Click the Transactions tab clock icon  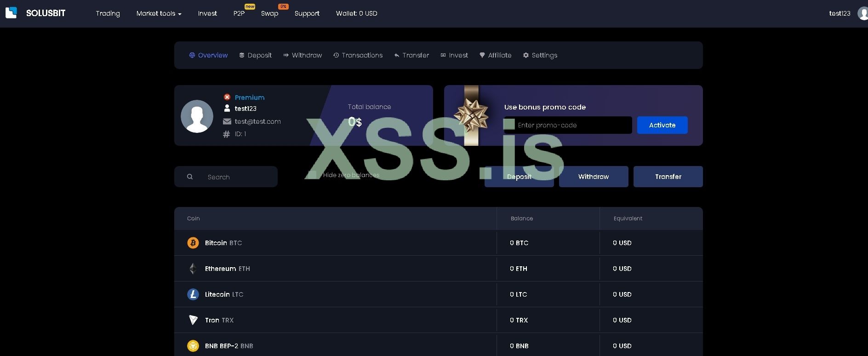pyautogui.click(x=336, y=55)
